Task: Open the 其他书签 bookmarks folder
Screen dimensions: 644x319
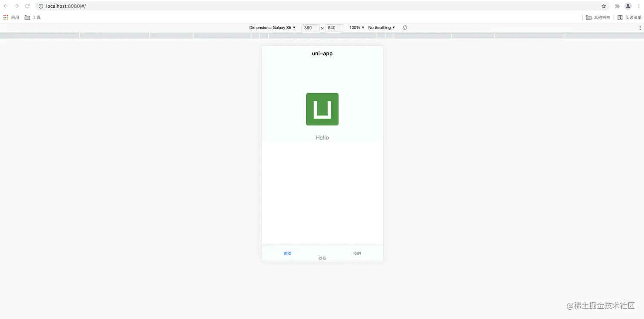Action: [x=598, y=17]
